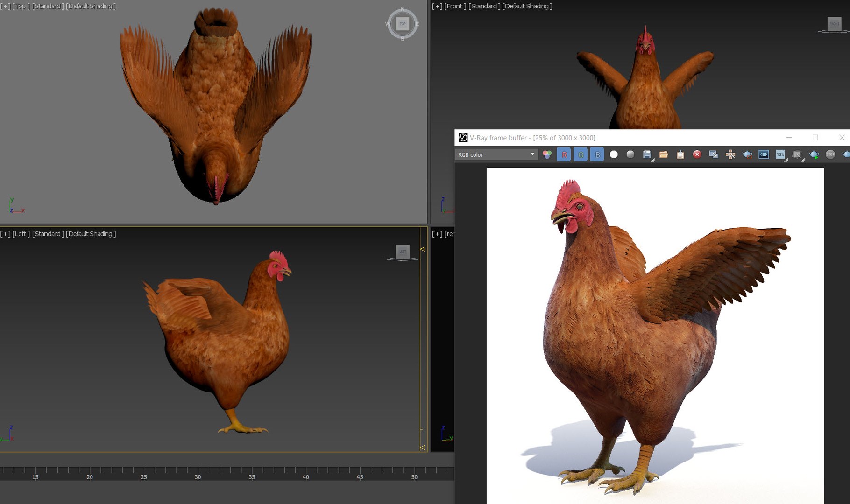Open the RGB color channel dropdown
The image size is (850, 504).
496,154
